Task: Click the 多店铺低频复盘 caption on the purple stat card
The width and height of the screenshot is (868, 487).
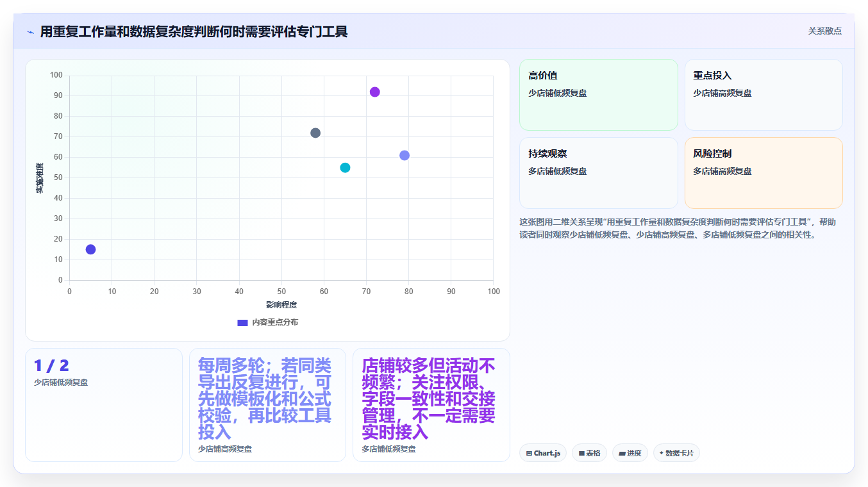Action: 388,449
